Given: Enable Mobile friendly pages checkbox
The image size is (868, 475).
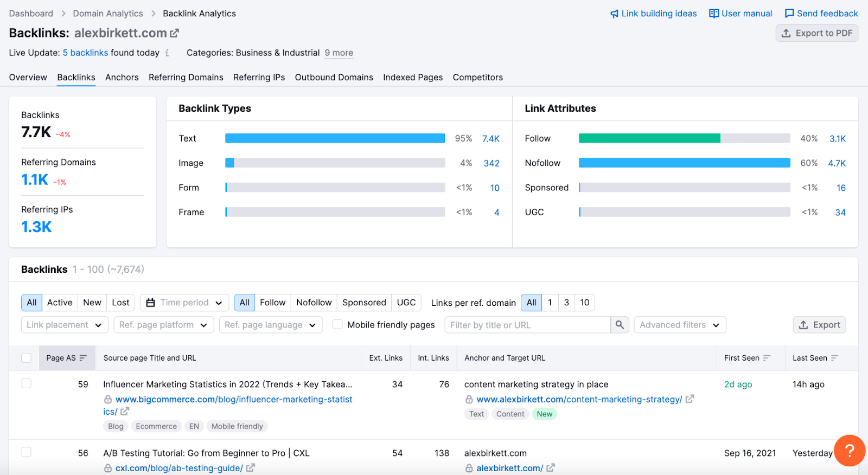Looking at the screenshot, I should pyautogui.click(x=337, y=324).
